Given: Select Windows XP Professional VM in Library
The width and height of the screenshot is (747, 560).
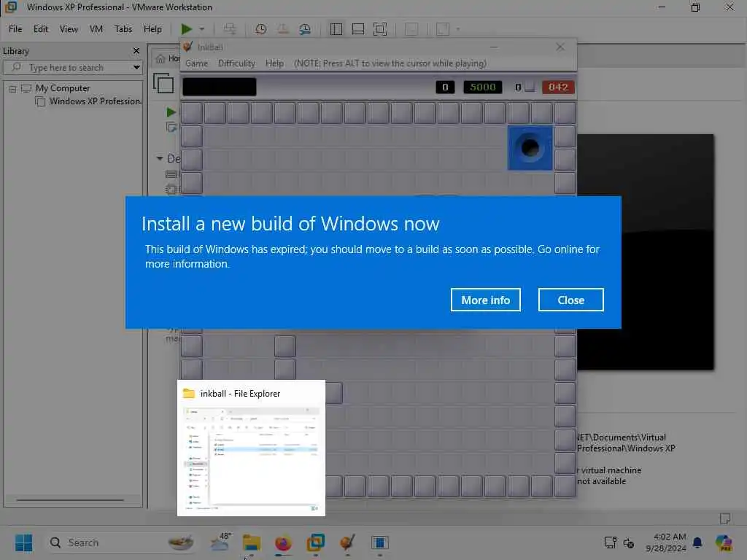Looking at the screenshot, I should pos(95,101).
